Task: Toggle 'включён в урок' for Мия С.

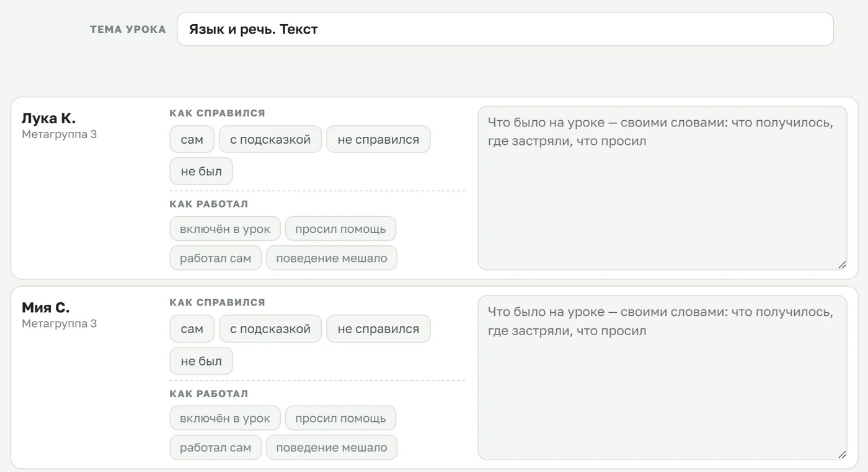Action: tap(225, 418)
